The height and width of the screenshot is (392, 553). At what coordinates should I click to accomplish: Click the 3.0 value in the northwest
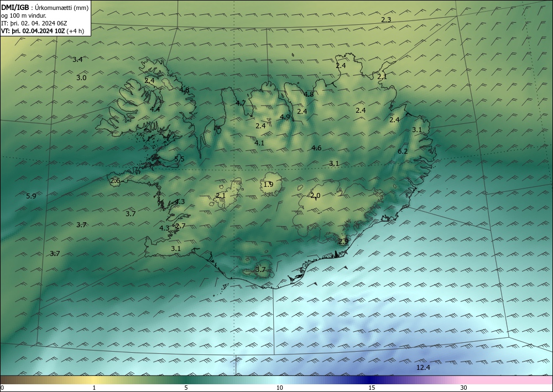pyautogui.click(x=81, y=78)
